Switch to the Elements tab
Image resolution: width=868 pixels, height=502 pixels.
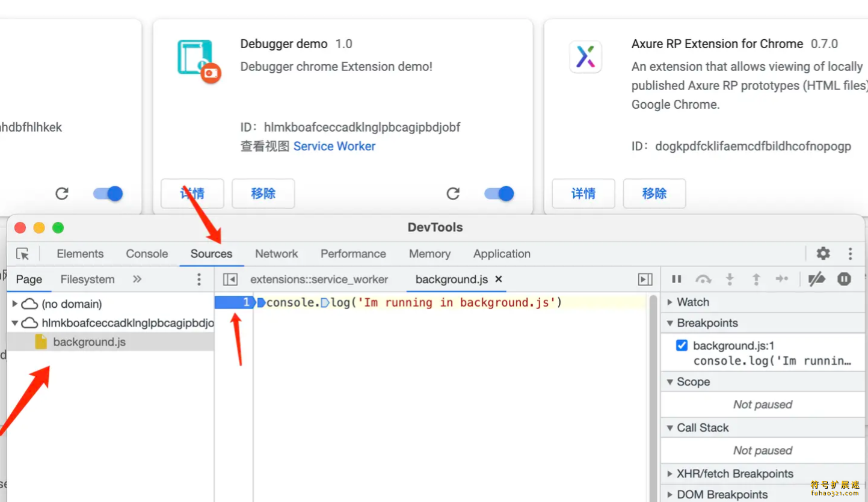click(80, 254)
